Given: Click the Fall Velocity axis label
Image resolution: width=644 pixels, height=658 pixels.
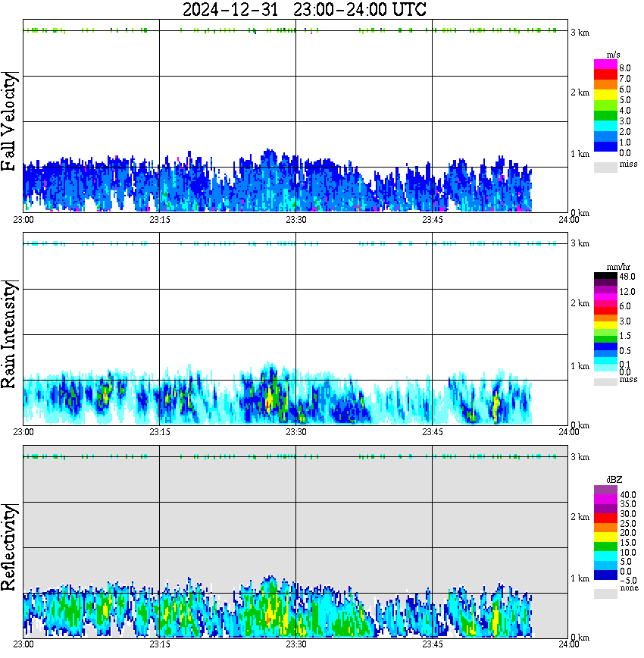Looking at the screenshot, I should click(9, 121).
